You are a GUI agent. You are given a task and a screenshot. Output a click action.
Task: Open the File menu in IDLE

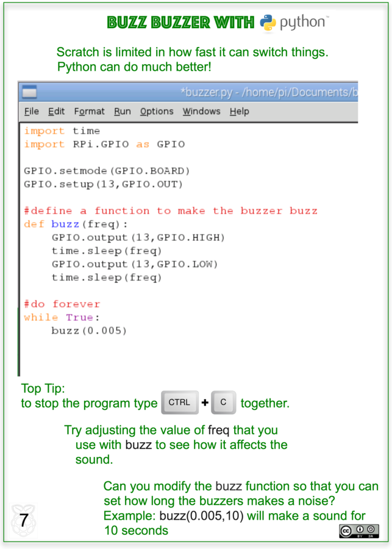point(32,112)
